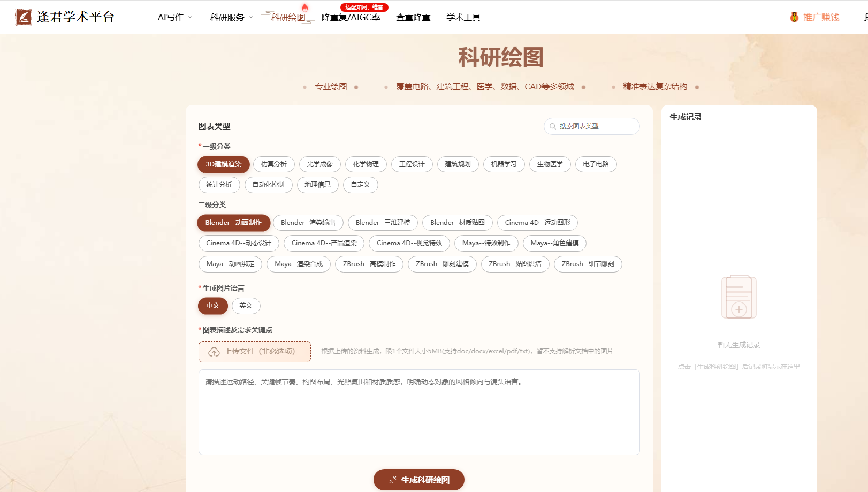Screen dimensions: 868x492
Task: Click the money bag icon beside 推广赚钱
Action: click(794, 17)
